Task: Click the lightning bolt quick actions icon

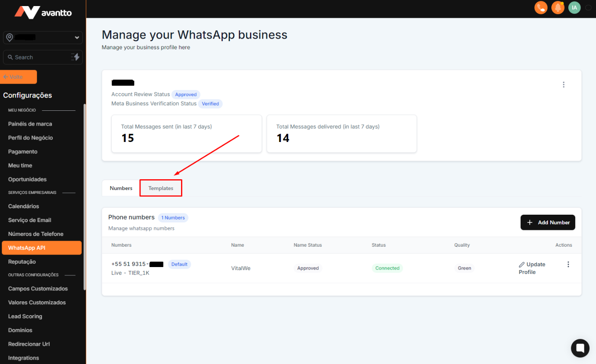Action: (x=75, y=57)
